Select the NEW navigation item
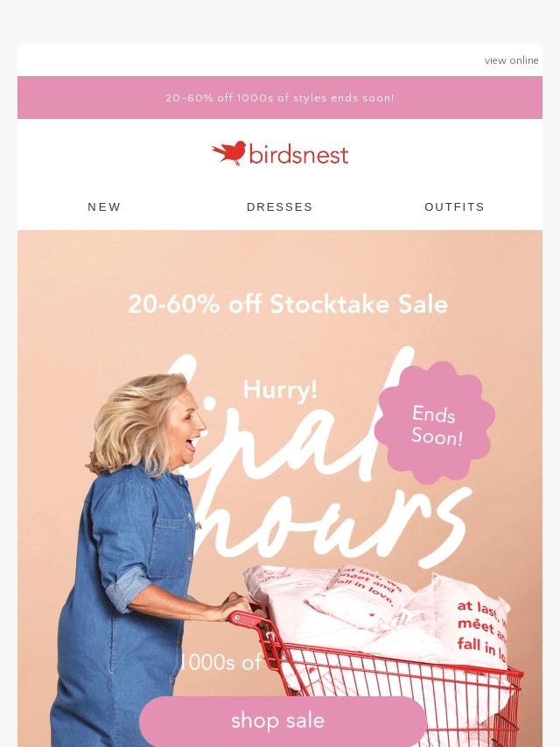This screenshot has width=560, height=747. (x=104, y=206)
